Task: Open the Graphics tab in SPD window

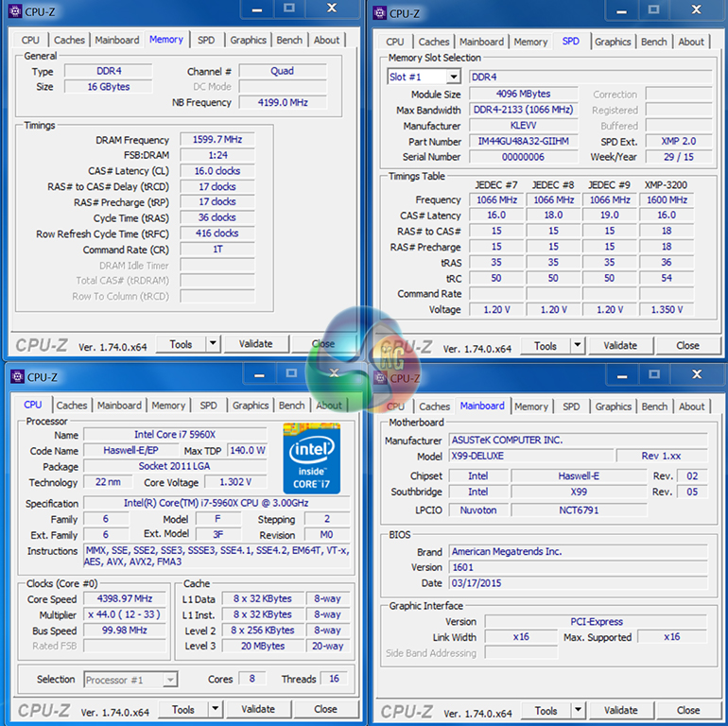Action: [x=613, y=42]
